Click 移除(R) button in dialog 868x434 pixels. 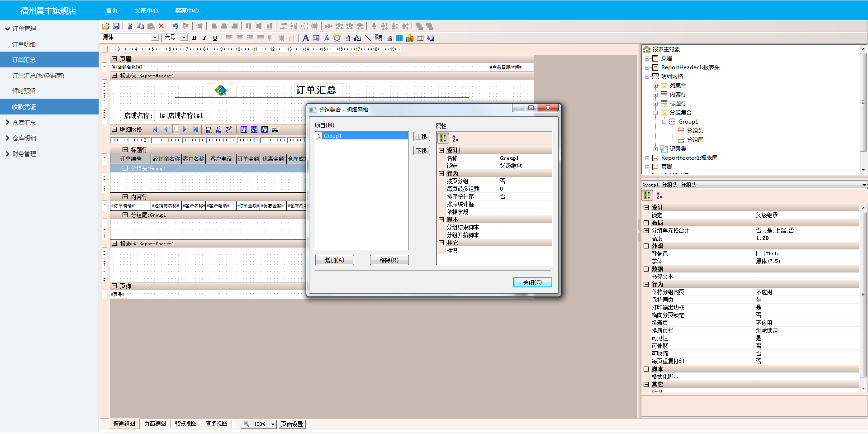tap(389, 260)
